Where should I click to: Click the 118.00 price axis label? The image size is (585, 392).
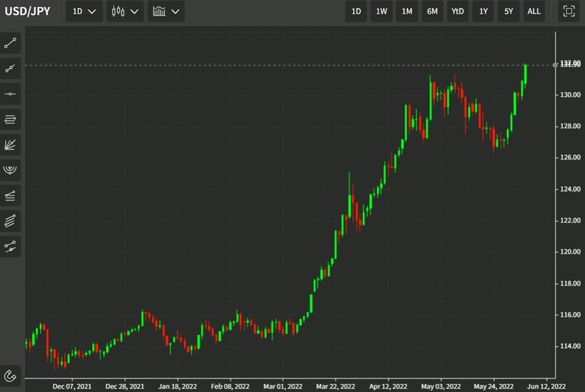tap(570, 283)
